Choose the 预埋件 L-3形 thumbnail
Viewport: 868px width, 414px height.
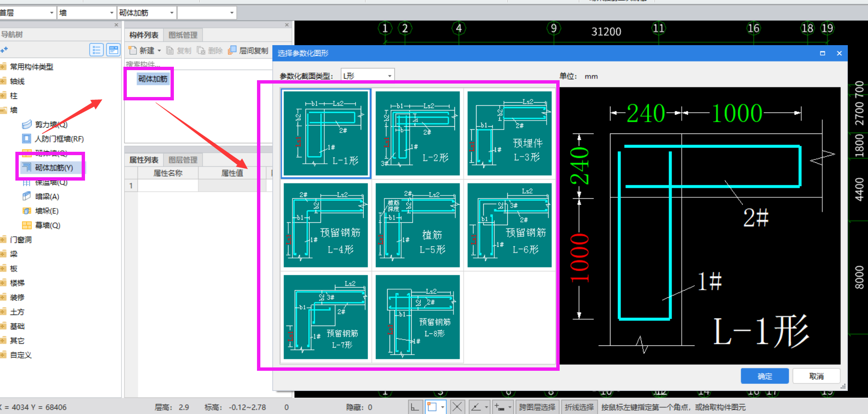coord(509,134)
